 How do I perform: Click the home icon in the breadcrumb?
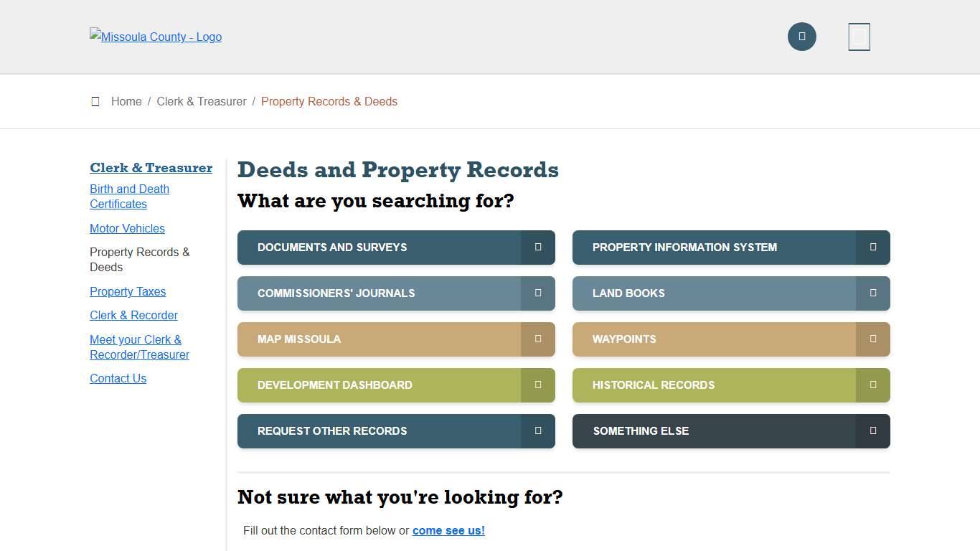click(x=95, y=101)
